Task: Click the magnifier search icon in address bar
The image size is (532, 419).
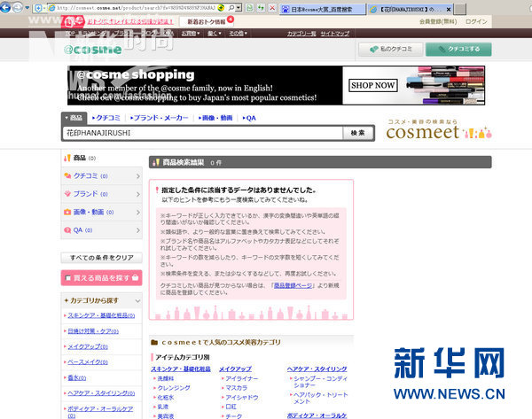Action: (x=231, y=7)
